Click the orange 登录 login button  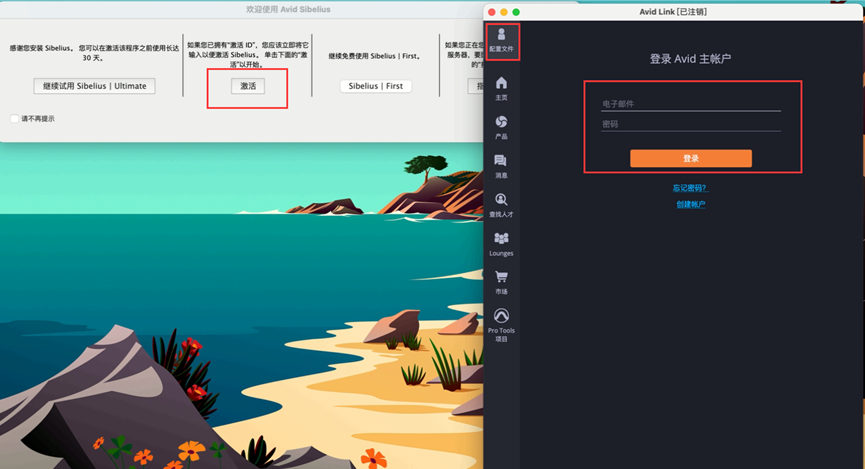pos(690,158)
